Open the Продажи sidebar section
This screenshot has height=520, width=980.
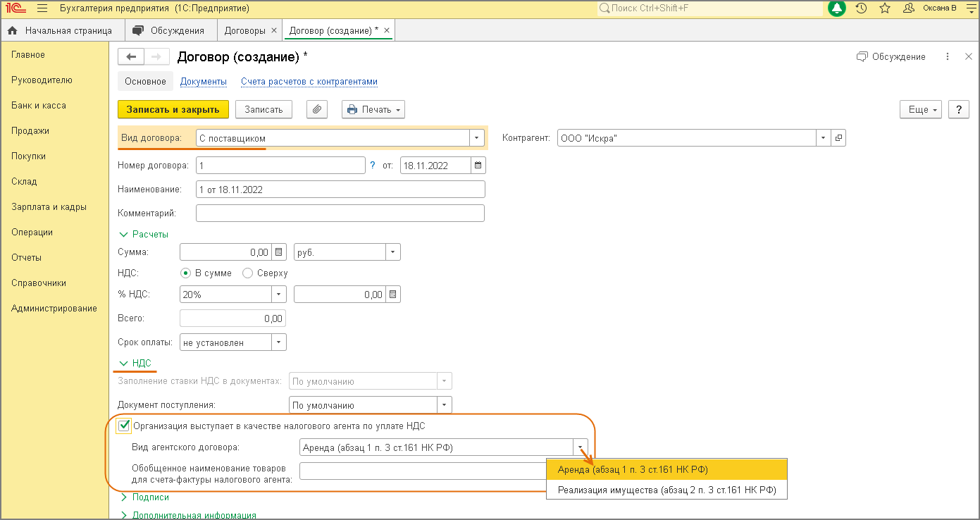(30, 131)
